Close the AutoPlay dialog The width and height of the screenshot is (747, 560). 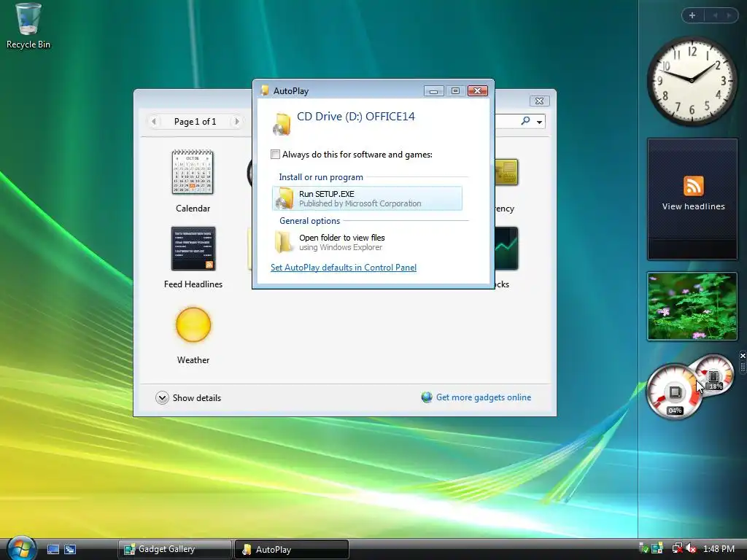point(477,91)
